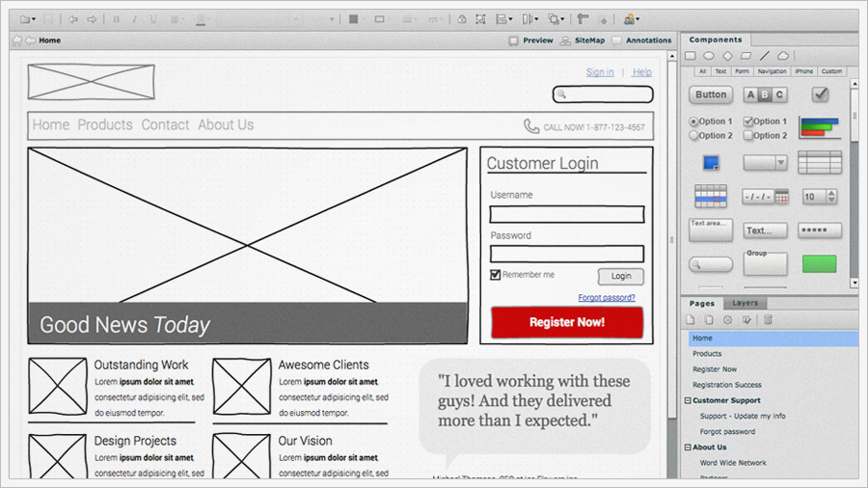
Task: Pick the blue color picker component
Action: click(x=711, y=163)
